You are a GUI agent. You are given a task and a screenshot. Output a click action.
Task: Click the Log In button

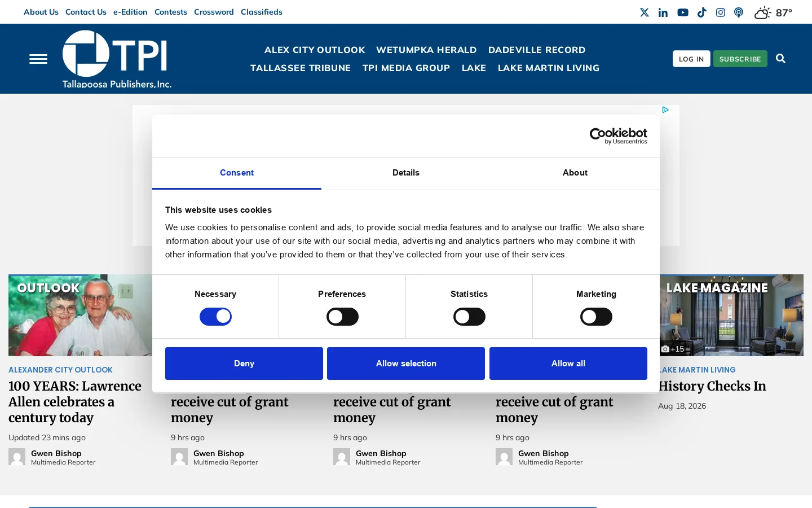691,59
